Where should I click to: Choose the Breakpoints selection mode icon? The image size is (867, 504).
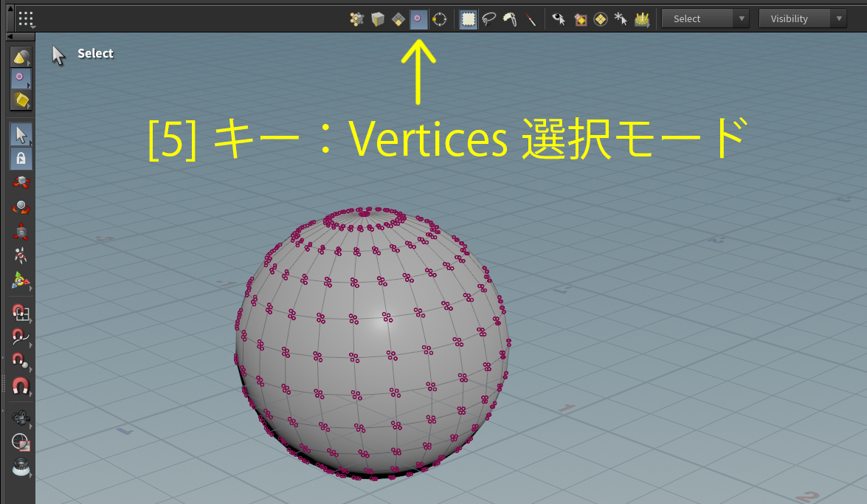440,19
